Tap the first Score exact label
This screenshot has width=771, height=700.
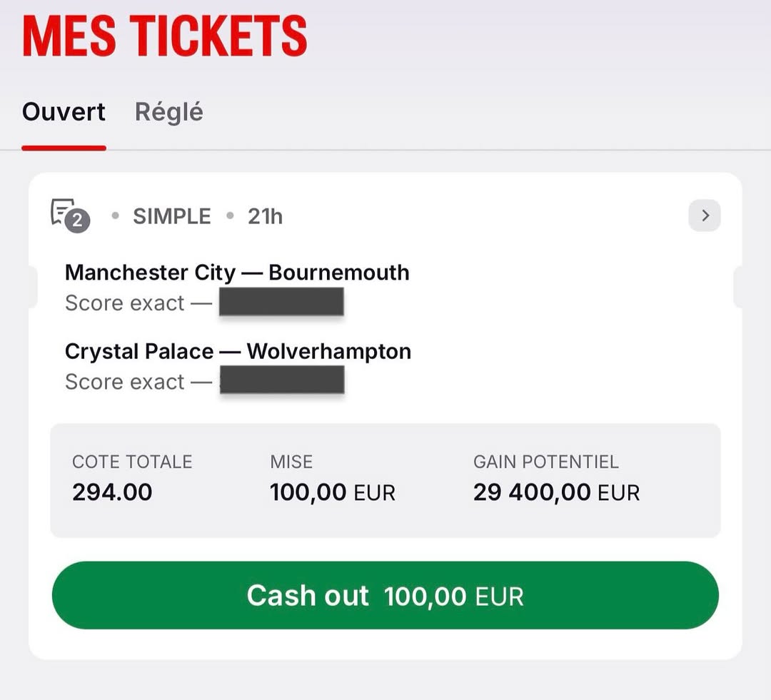125,303
